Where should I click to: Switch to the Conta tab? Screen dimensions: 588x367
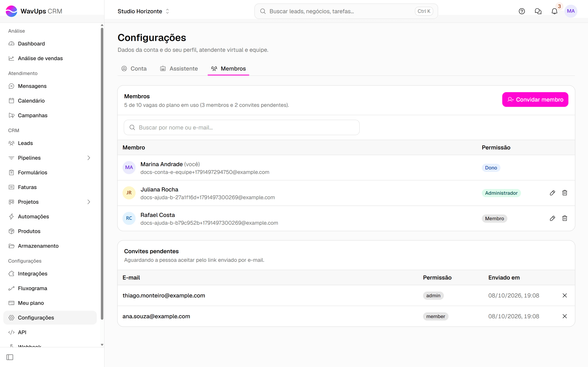(x=134, y=69)
